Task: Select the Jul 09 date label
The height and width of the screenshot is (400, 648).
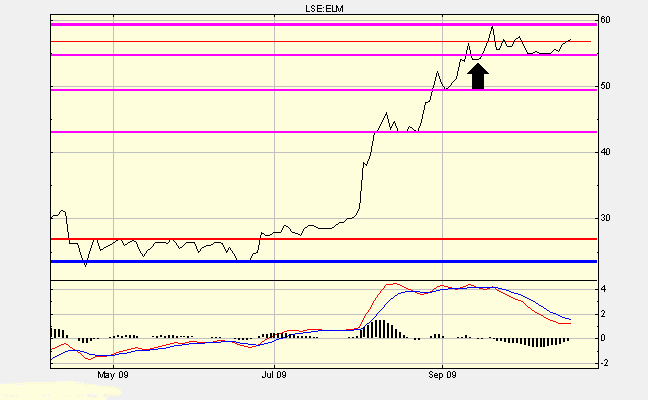Action: tap(274, 375)
